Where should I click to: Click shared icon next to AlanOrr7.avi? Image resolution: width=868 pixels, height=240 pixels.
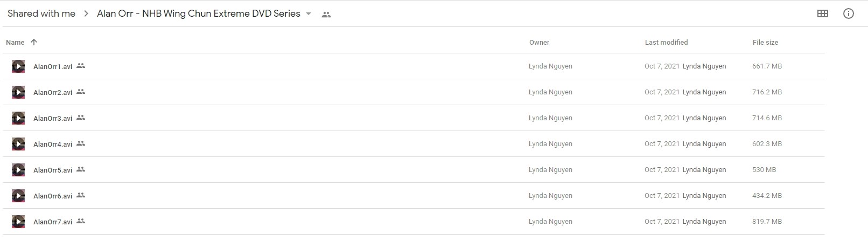(81, 221)
